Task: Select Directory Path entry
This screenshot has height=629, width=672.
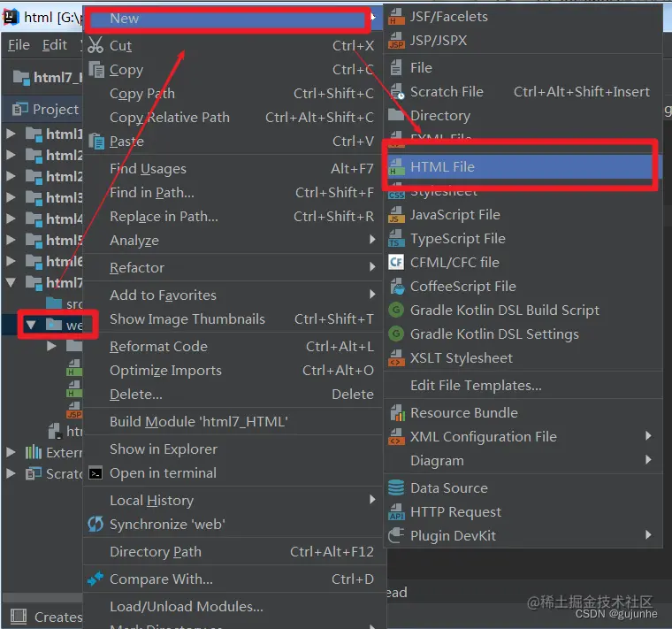Action: 232,552
